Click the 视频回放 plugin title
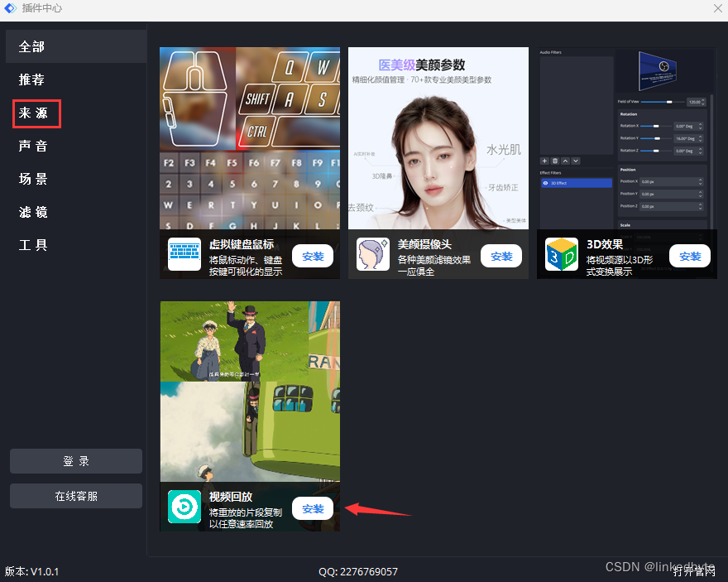 click(231, 497)
